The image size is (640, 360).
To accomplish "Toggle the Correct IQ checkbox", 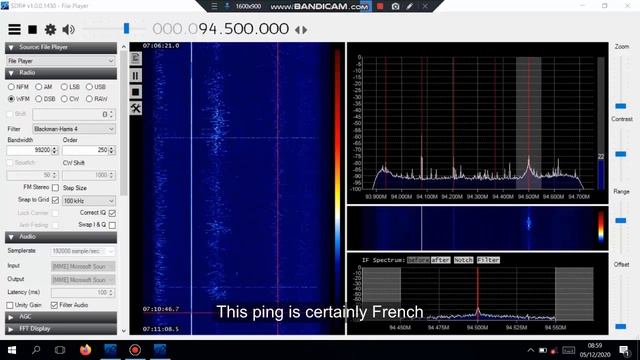I will [112, 213].
